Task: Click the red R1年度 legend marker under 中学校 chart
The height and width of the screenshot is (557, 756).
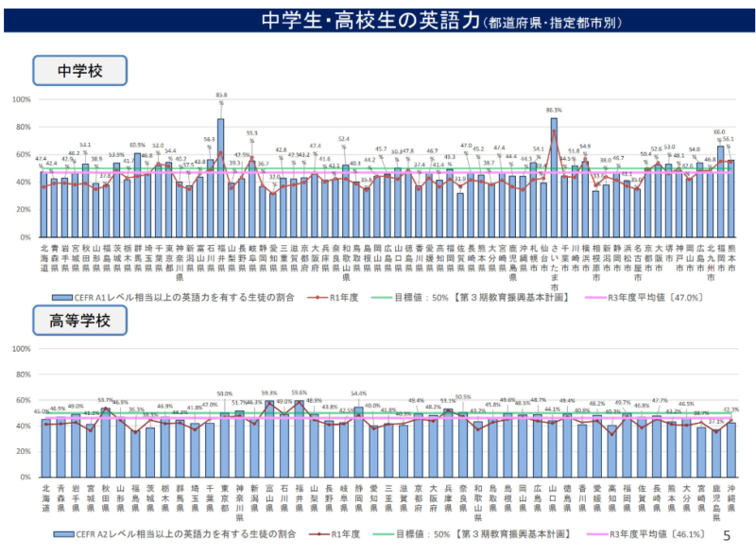Action: coord(317,296)
